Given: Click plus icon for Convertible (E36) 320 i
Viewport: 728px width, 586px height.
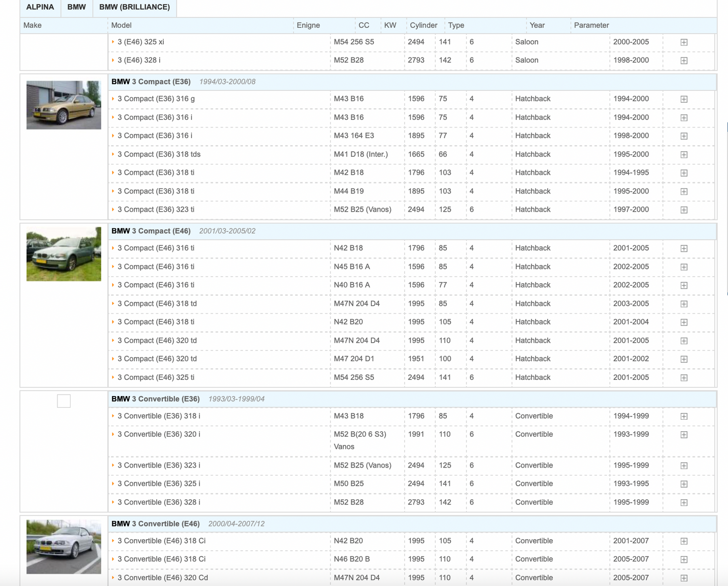Looking at the screenshot, I should (x=684, y=434).
